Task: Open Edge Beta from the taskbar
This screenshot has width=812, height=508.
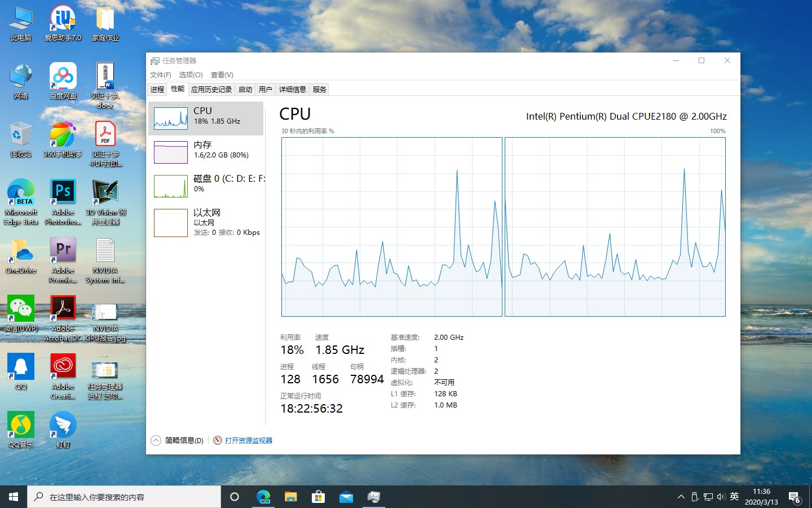Action: (x=263, y=497)
